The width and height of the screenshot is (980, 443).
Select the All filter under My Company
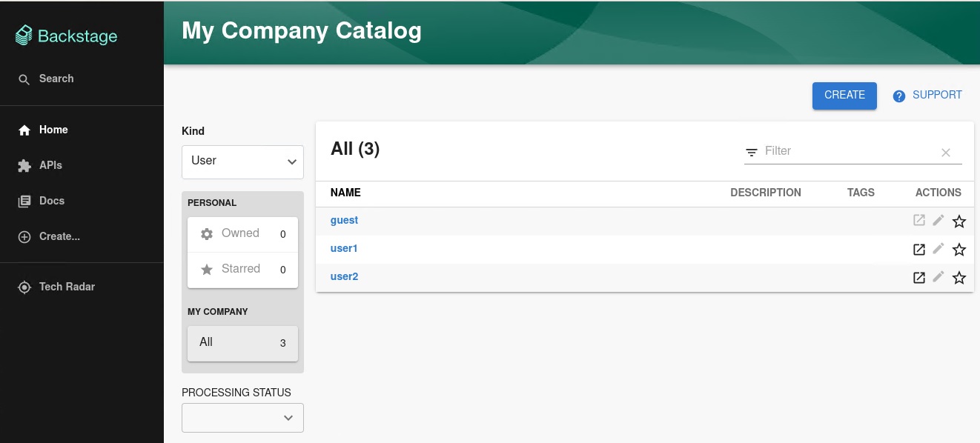coord(242,343)
